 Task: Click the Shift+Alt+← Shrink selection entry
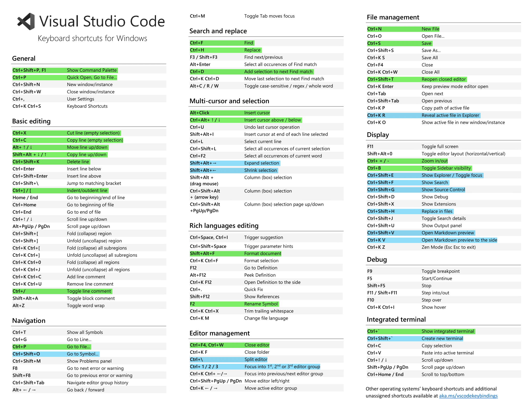(233, 170)
